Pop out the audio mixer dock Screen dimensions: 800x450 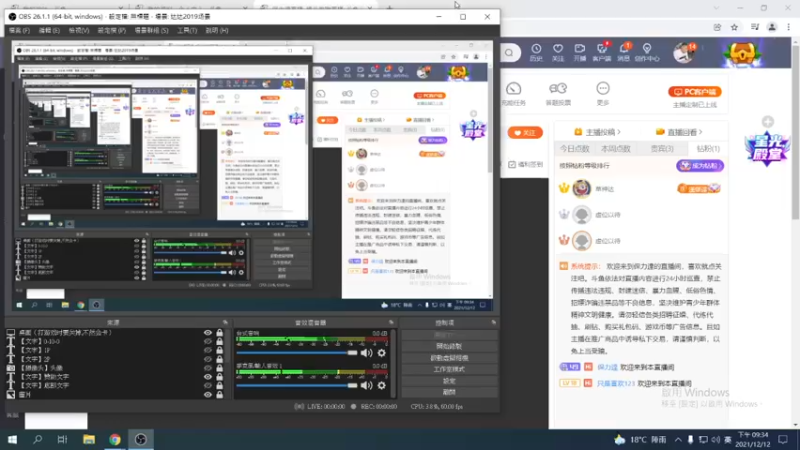[391, 322]
